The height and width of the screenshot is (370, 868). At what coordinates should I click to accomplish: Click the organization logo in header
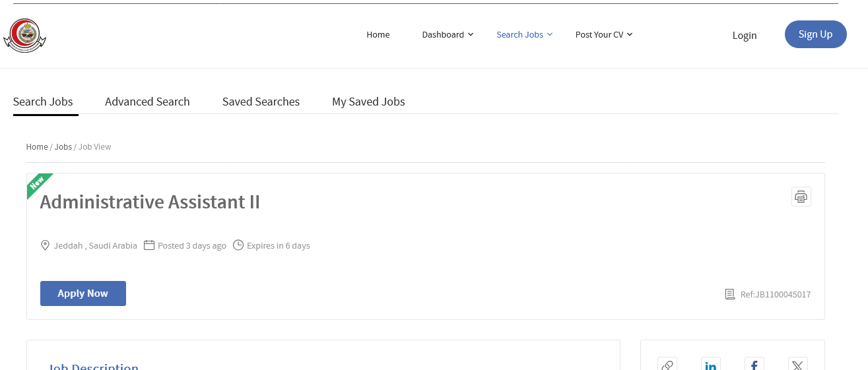25,35
